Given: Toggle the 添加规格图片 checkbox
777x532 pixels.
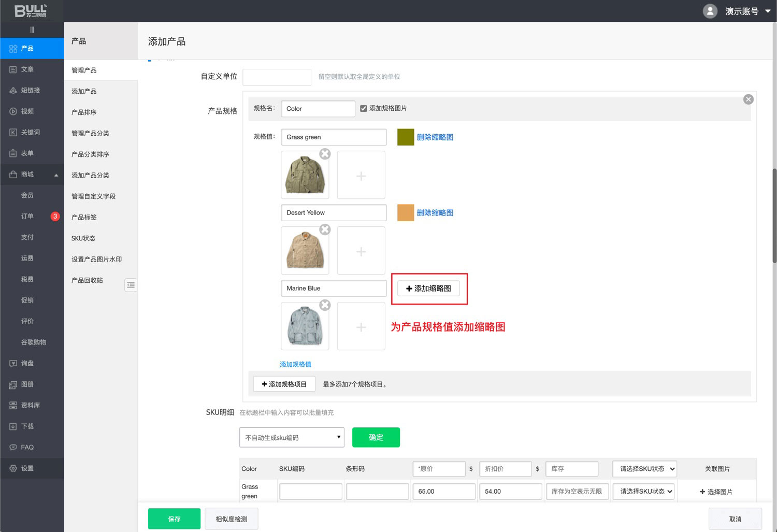Looking at the screenshot, I should tap(364, 108).
